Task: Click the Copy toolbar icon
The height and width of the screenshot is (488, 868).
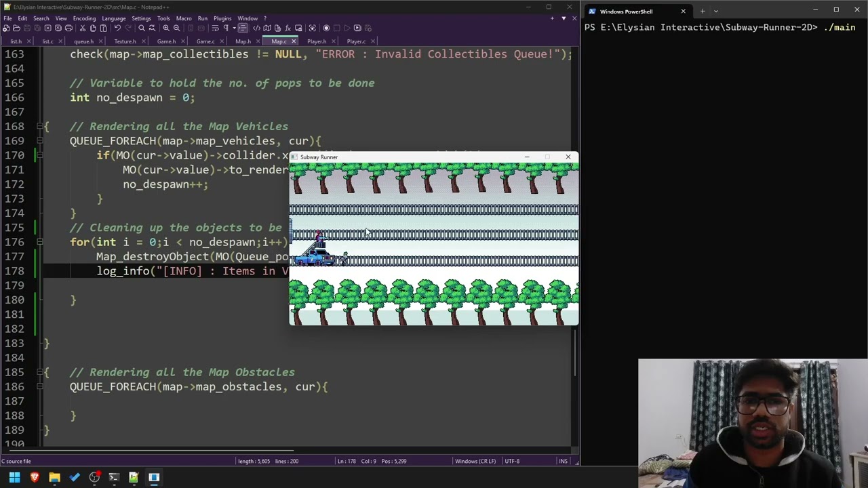Action: click(93, 28)
